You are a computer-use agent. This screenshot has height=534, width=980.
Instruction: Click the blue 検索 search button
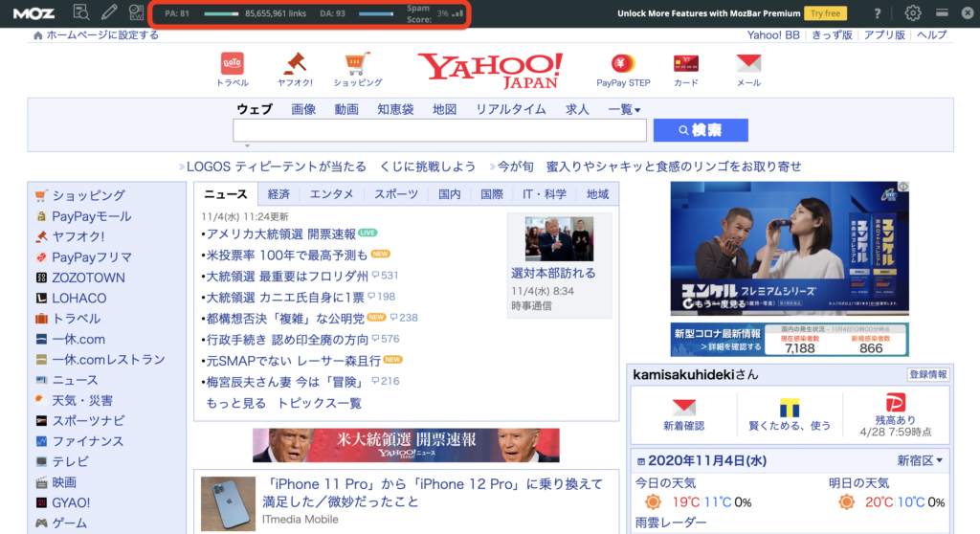(x=701, y=130)
